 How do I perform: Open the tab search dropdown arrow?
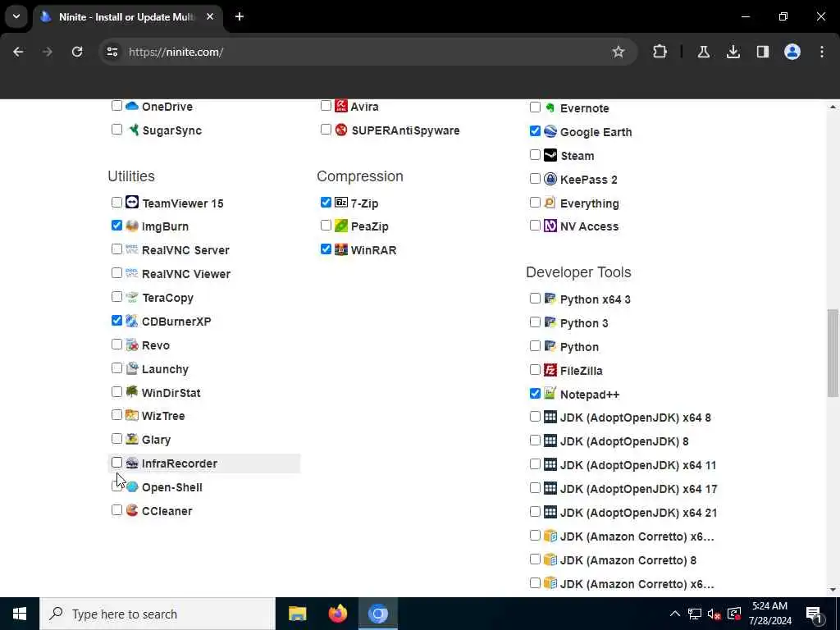click(16, 16)
